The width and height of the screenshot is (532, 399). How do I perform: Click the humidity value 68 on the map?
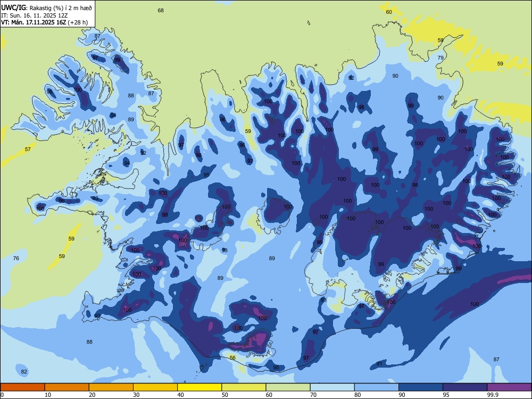tap(161, 11)
